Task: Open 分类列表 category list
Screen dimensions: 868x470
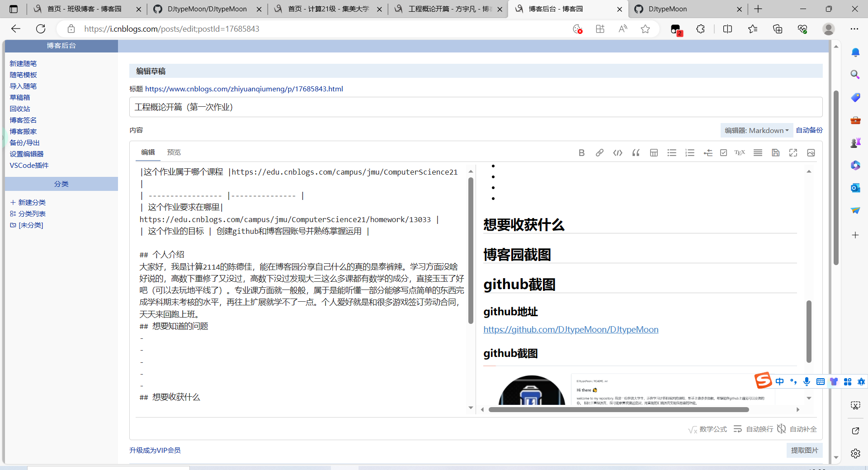Action: [28, 214]
